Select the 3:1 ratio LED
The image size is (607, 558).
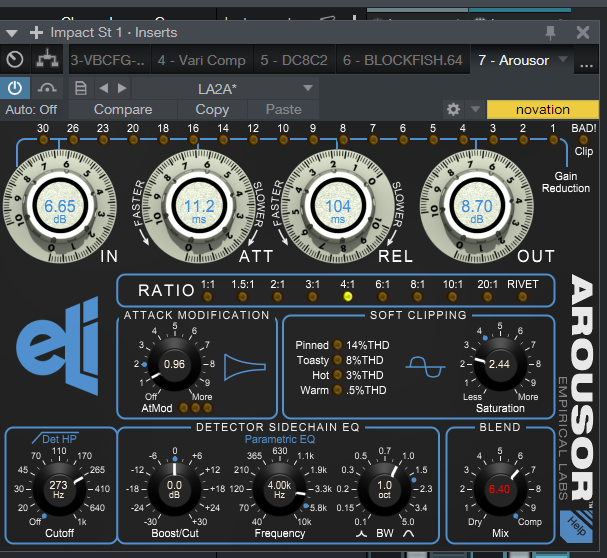pos(312,297)
